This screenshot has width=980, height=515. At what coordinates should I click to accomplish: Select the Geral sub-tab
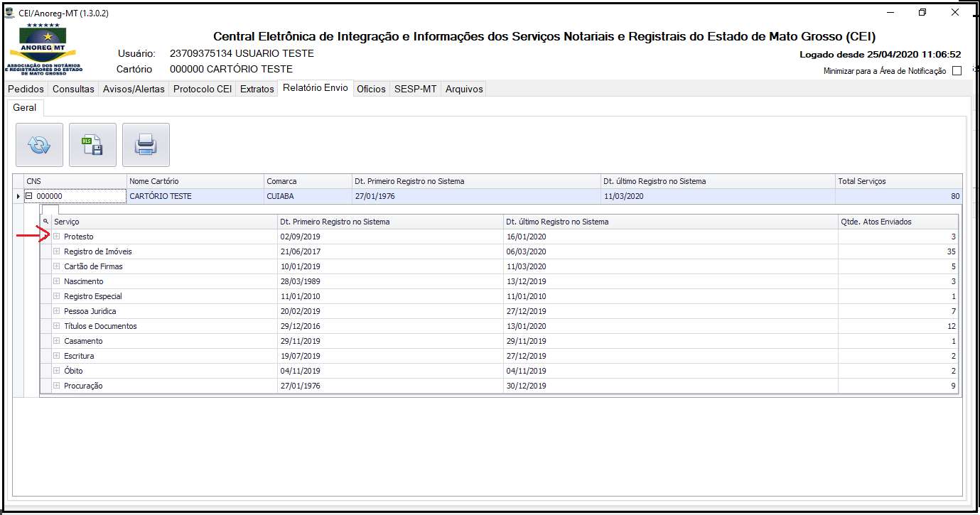pyautogui.click(x=25, y=107)
